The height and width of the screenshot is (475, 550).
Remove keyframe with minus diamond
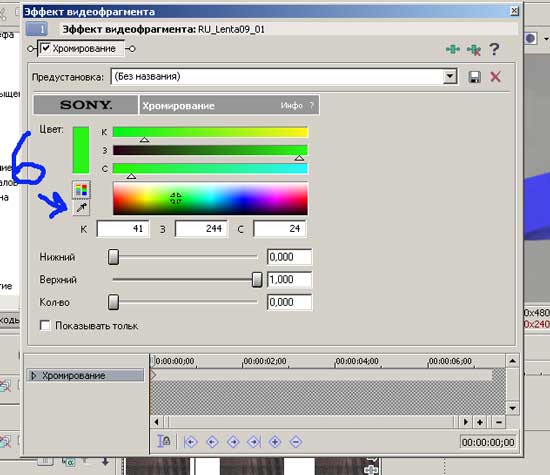296,442
